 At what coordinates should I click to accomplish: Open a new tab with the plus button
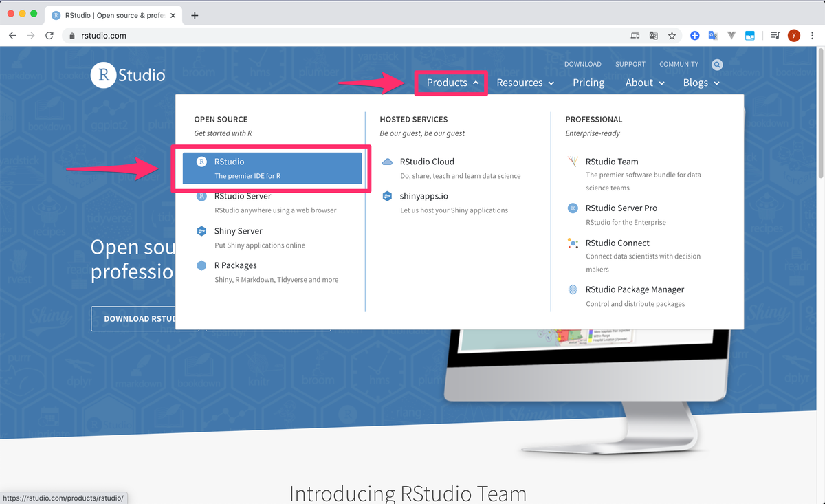pyautogui.click(x=195, y=15)
